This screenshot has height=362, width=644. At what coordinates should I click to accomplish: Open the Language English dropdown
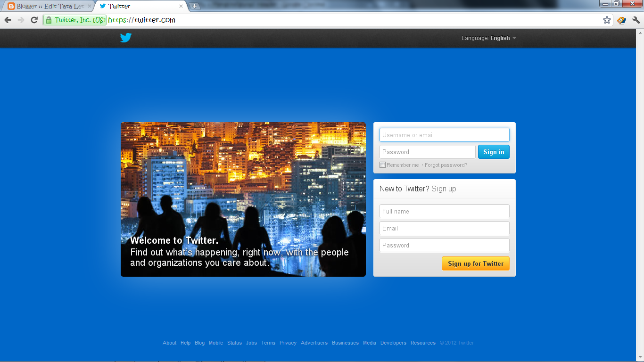point(489,38)
